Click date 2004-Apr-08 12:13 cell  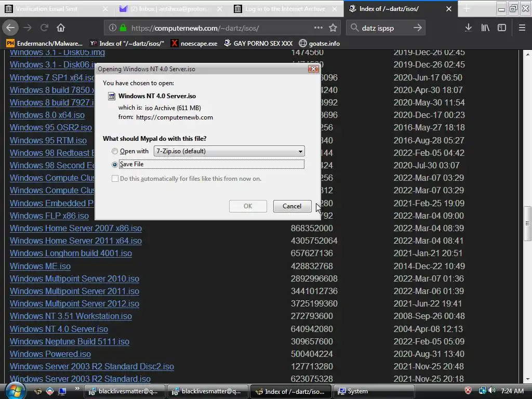pos(428,329)
